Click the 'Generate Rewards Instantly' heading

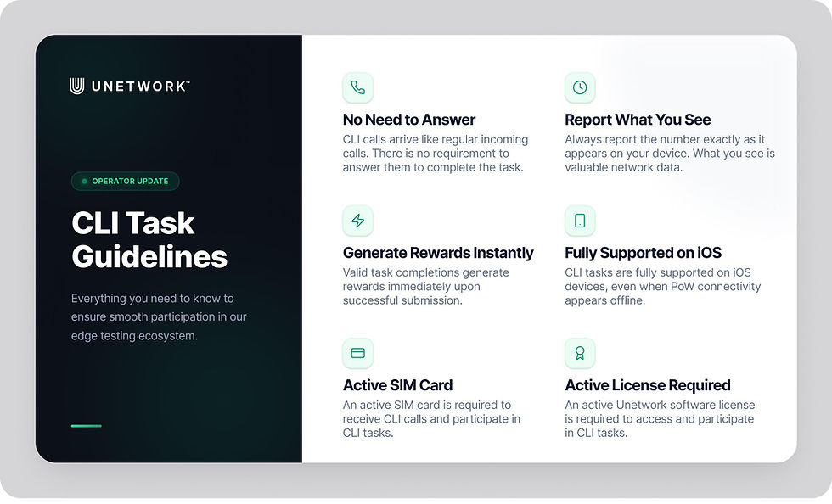coord(438,253)
